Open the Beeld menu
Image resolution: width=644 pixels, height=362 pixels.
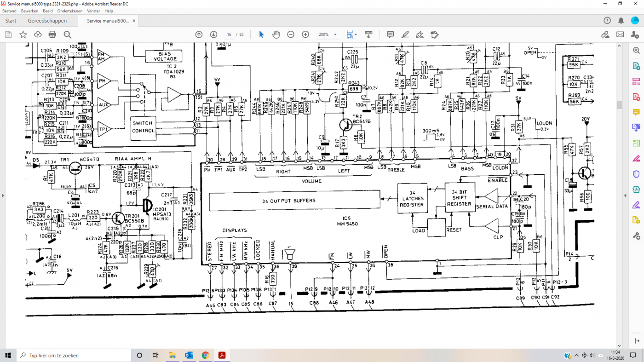[x=47, y=11]
